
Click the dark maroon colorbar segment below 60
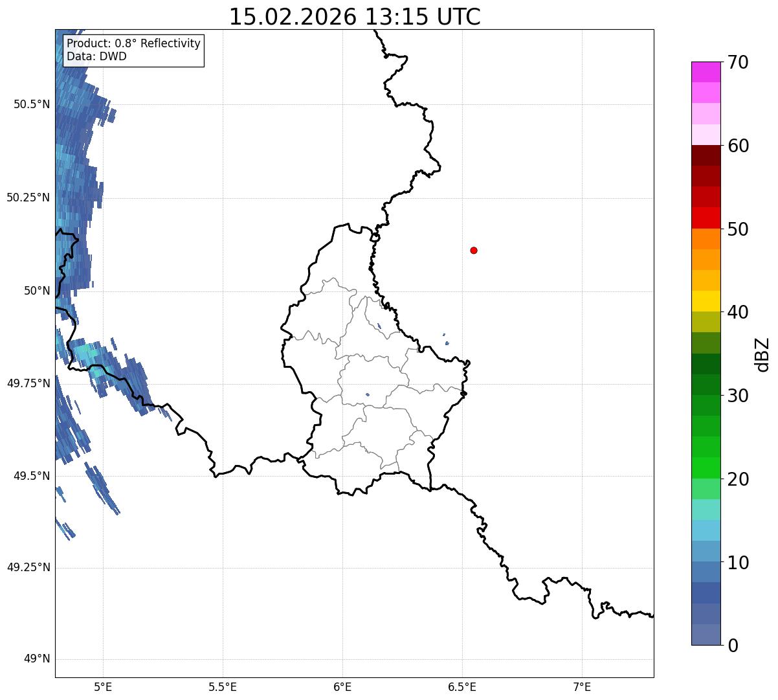click(x=706, y=155)
